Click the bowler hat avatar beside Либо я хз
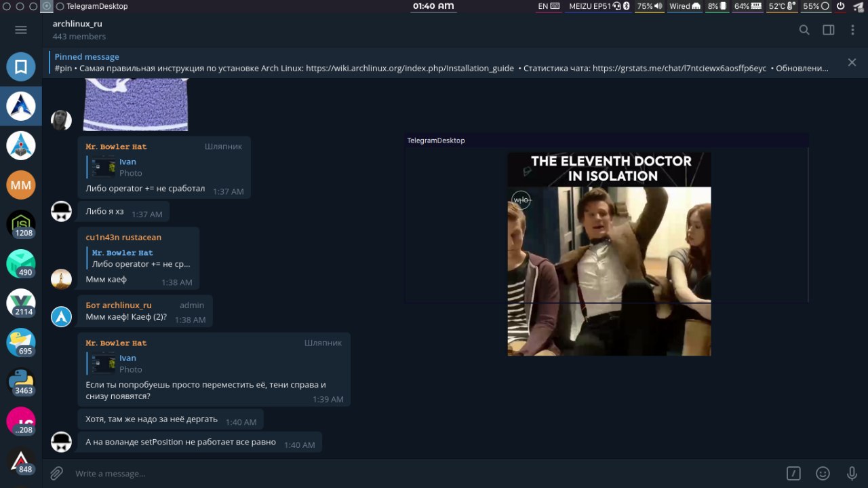This screenshot has width=868, height=488. pos(62,211)
